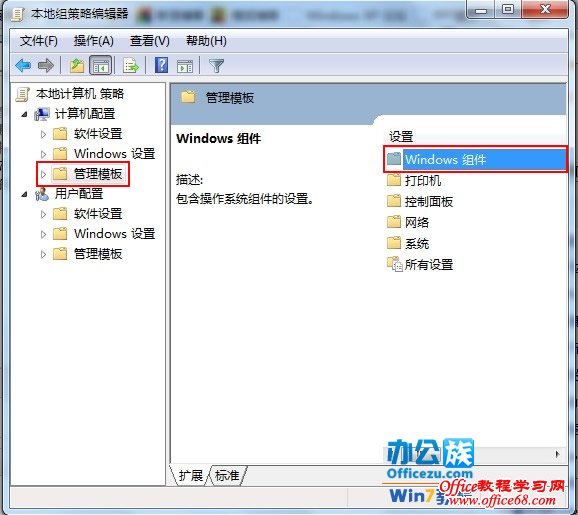This screenshot has width=578, height=515.
Task: Collapse the 计算机配置 tree node
Action: coord(24,114)
